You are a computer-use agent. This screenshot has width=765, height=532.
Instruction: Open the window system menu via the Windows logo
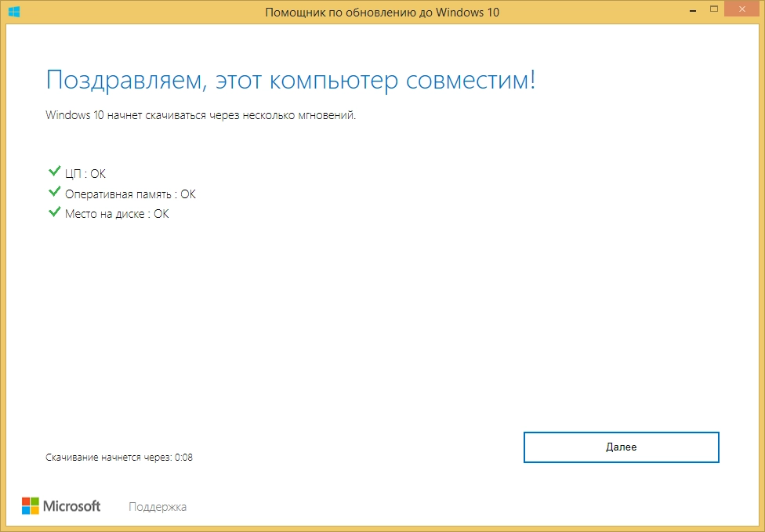click(14, 11)
